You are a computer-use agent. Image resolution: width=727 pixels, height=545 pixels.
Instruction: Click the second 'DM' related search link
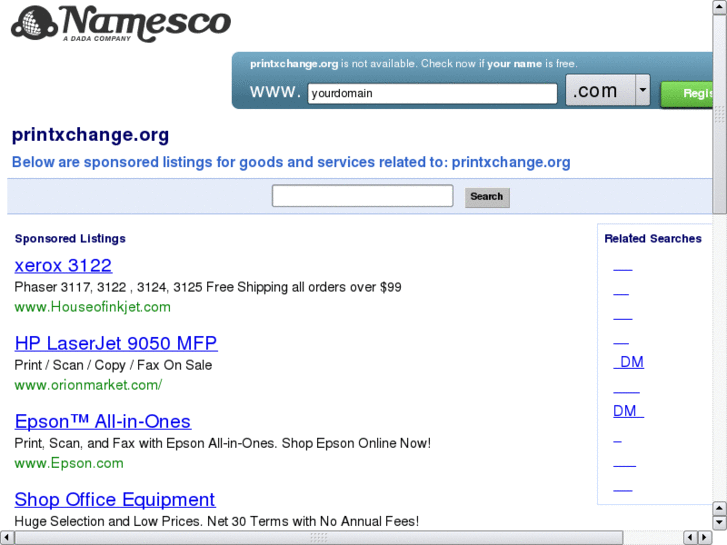point(628,411)
